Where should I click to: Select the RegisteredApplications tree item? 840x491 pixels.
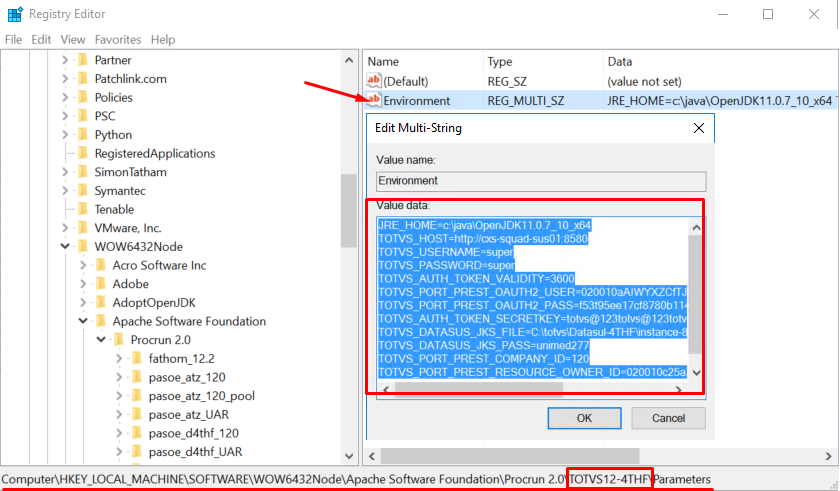tap(155, 153)
